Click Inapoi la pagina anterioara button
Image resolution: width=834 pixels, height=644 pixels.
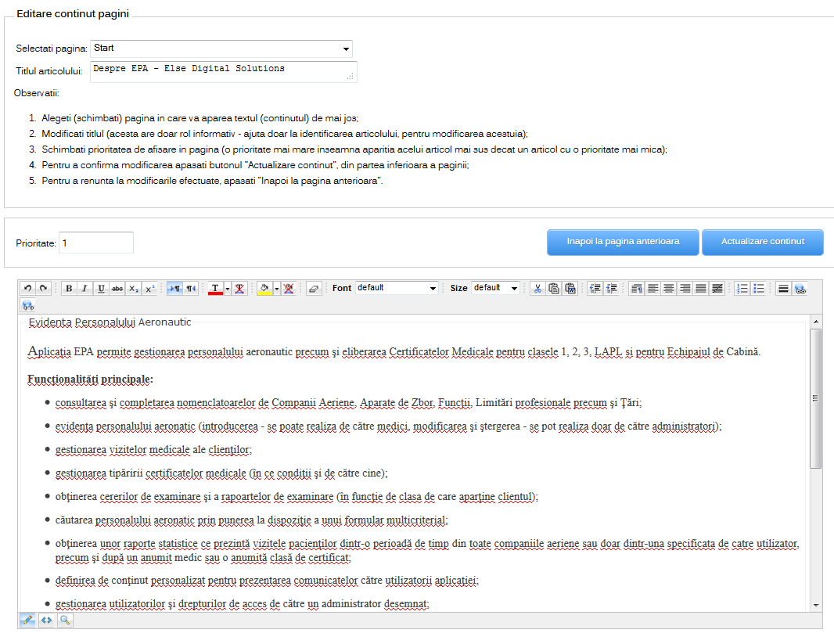click(622, 242)
